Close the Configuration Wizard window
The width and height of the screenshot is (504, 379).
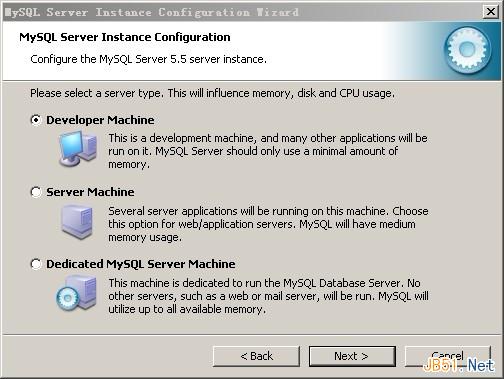click(x=491, y=12)
